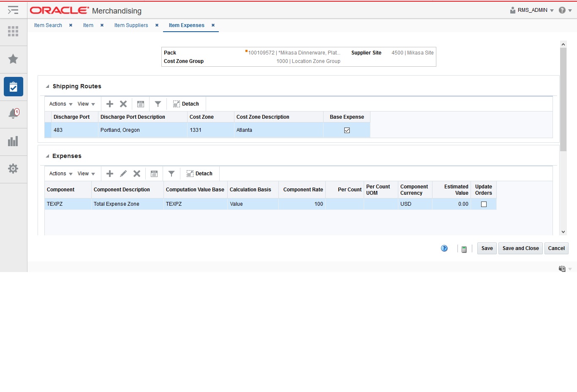Delete the selected expense
Image resolution: width=577 pixels, height=392 pixels.
click(137, 174)
